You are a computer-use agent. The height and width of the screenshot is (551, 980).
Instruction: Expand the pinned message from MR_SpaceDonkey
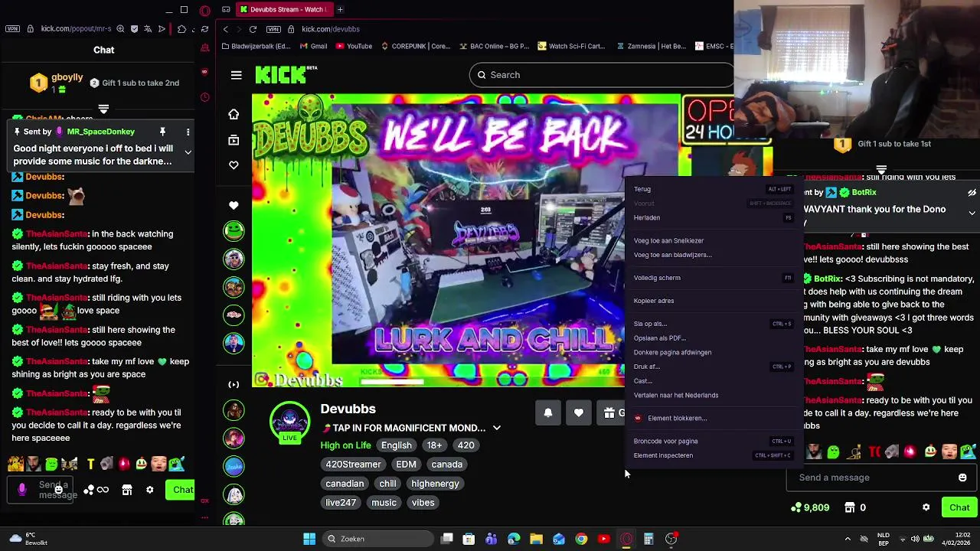[188, 152]
